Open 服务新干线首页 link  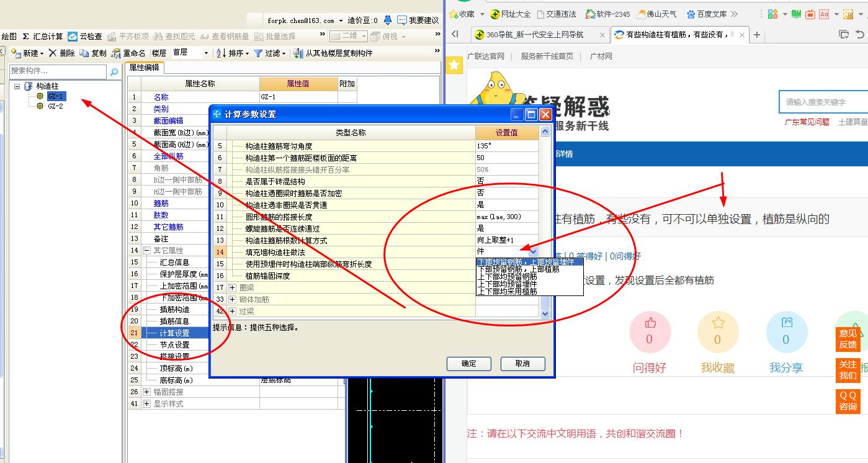(x=547, y=56)
